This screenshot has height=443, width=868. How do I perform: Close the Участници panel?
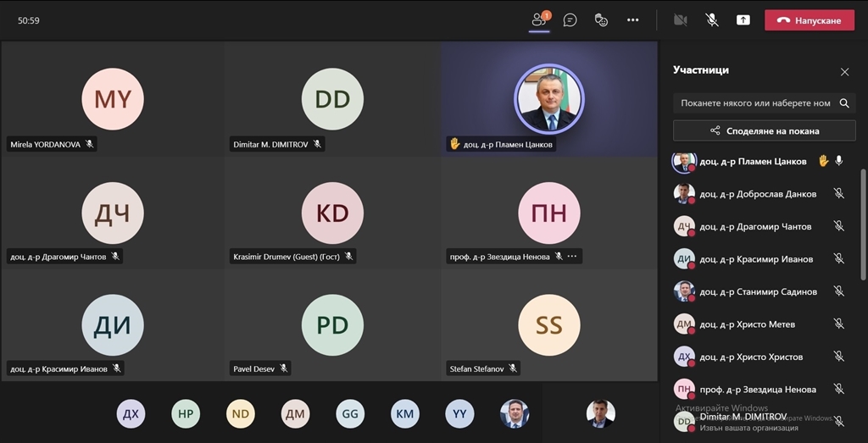(844, 72)
